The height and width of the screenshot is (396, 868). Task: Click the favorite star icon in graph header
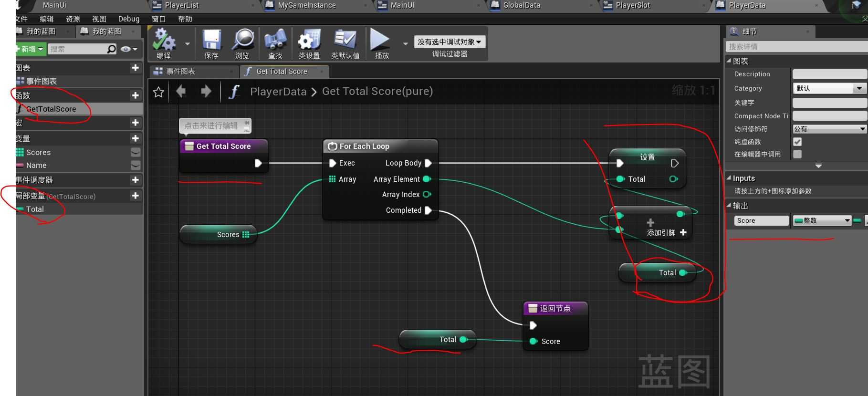coord(158,92)
